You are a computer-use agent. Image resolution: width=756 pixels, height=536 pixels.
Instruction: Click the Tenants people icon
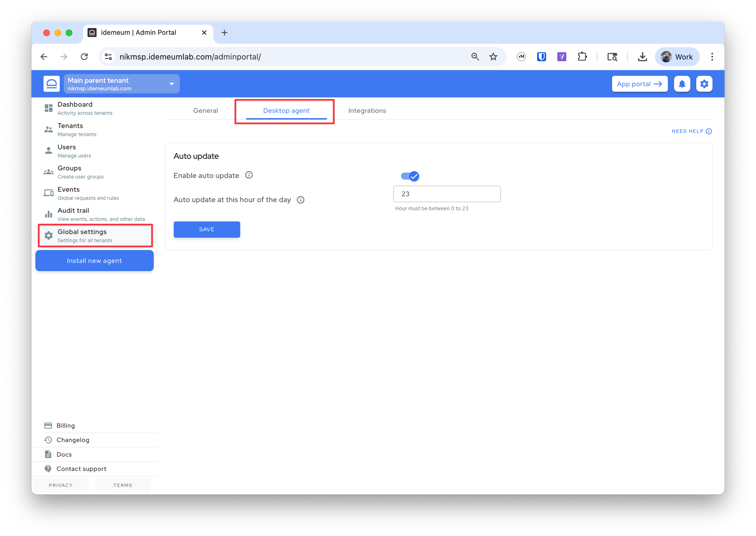click(x=49, y=130)
